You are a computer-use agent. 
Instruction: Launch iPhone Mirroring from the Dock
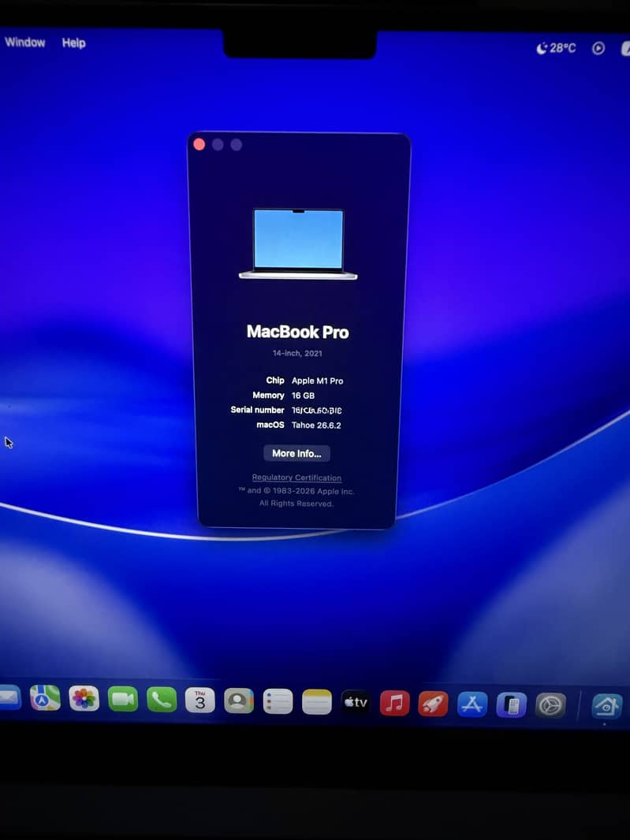click(x=512, y=704)
